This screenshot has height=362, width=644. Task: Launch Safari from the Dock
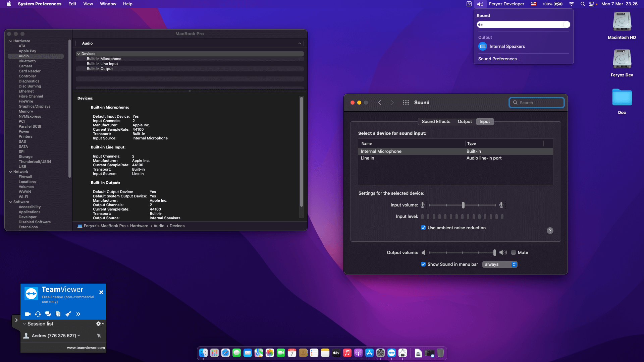click(x=226, y=353)
